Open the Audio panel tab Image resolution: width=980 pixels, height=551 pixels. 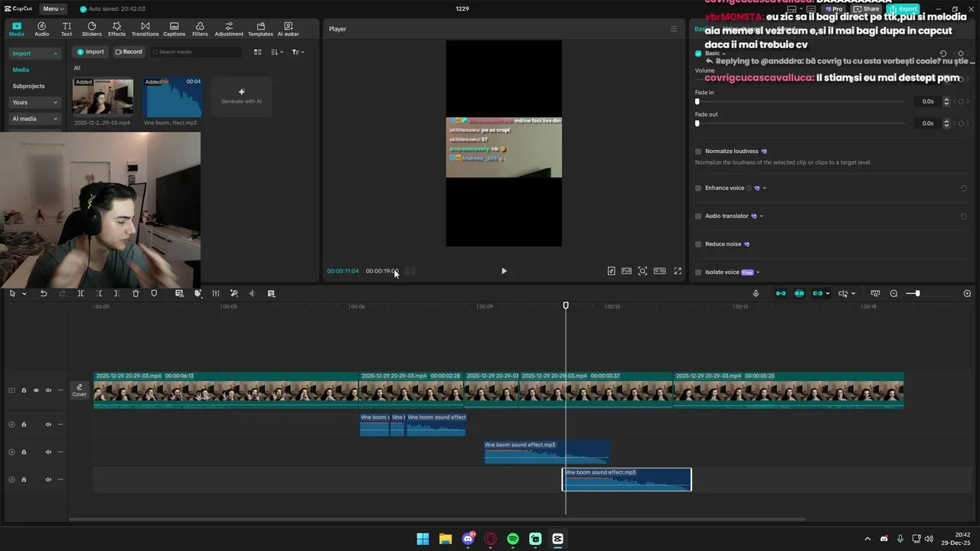coord(41,29)
